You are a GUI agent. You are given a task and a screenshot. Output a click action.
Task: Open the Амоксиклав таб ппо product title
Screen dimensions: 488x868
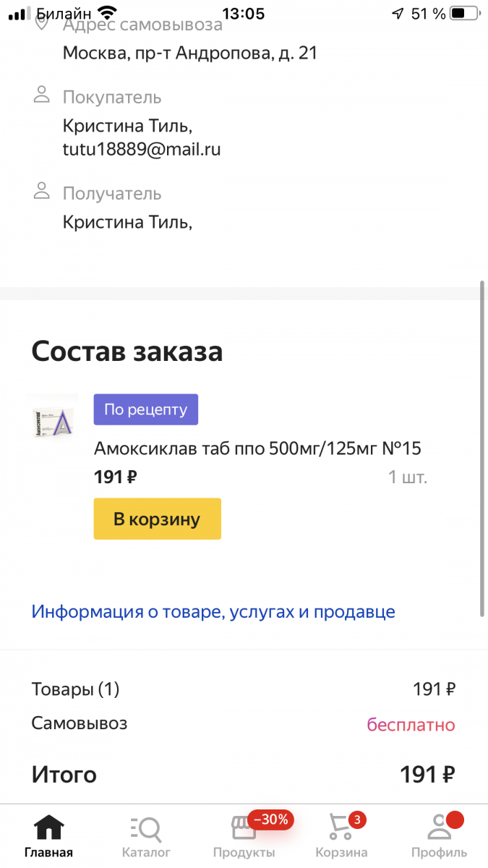click(257, 449)
